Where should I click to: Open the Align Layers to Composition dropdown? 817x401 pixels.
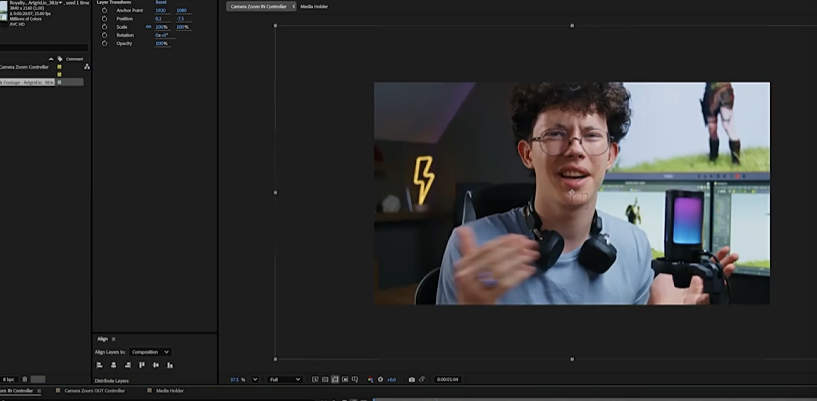click(x=150, y=352)
